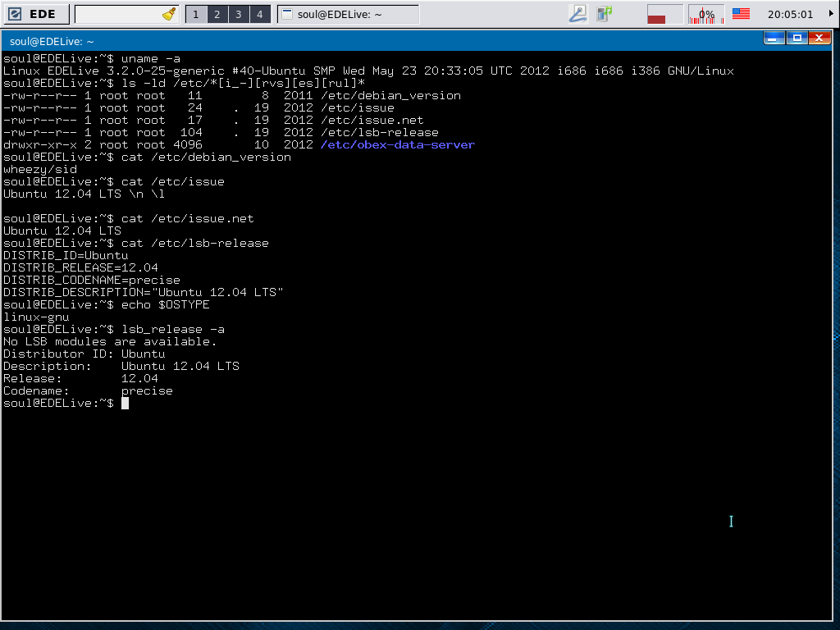Image resolution: width=840 pixels, height=630 pixels.
Task: Click the memory usage monitor
Action: [x=664, y=15]
